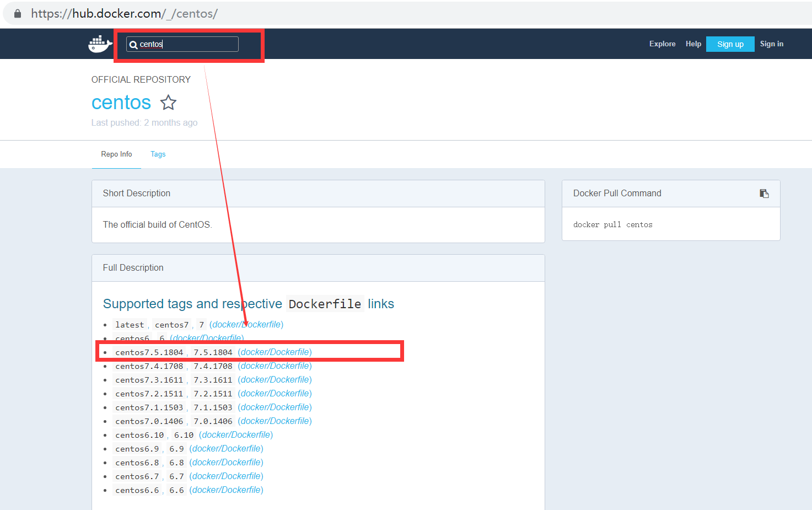Open Dockerfile link for centos7.2.1511

coord(275,394)
